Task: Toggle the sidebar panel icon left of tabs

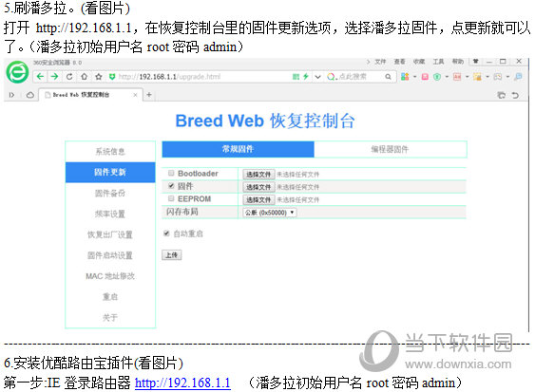Action: tap(11, 95)
